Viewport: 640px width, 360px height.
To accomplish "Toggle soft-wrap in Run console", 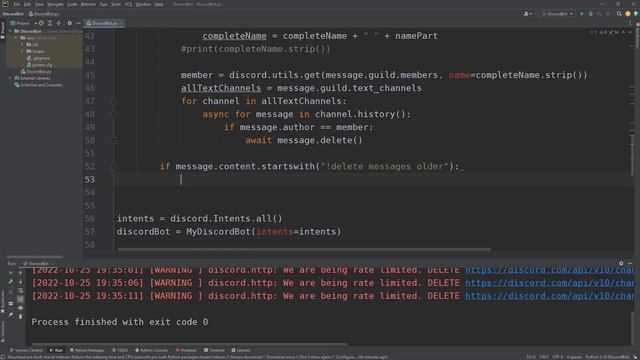I will [20, 291].
